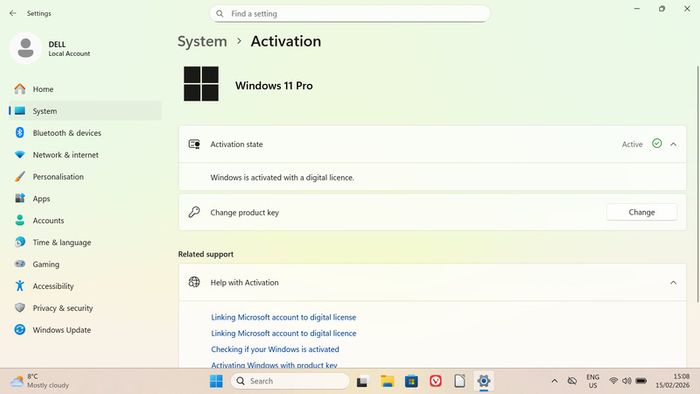
Task: Click the Privacy & security shield icon
Action: click(20, 307)
